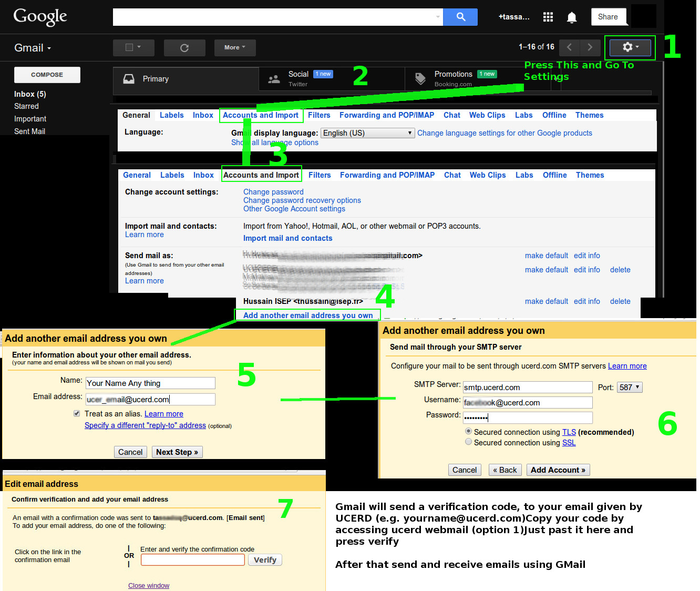Click edit info for Hussain ISEP
This screenshot has height=591, width=700.
click(x=587, y=301)
